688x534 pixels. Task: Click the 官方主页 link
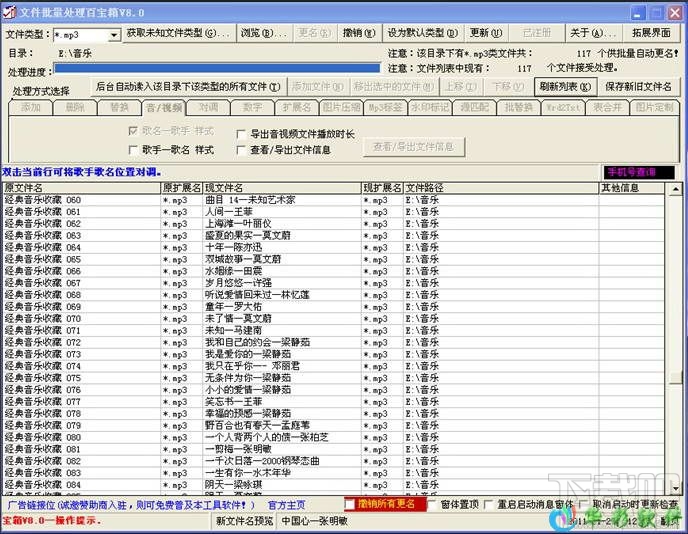pos(287,505)
